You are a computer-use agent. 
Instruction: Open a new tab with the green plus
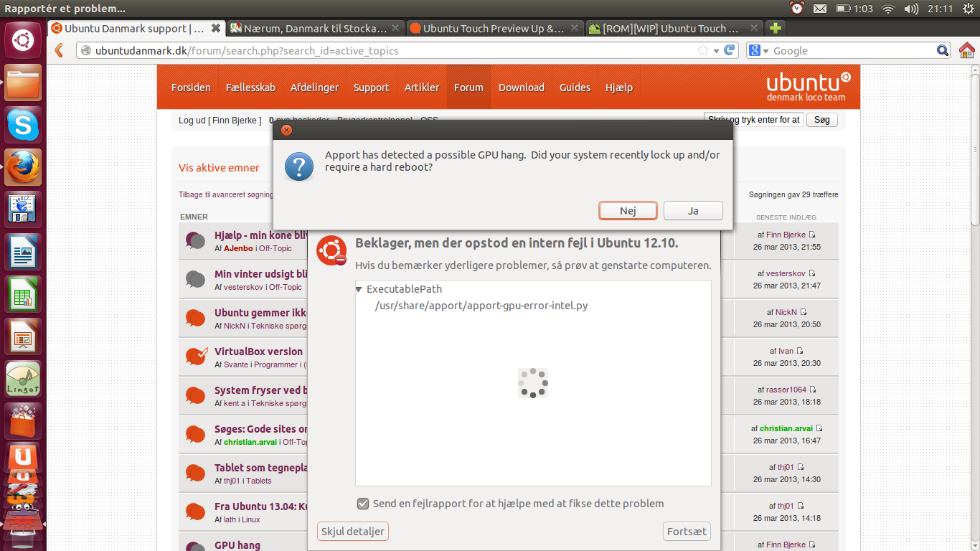click(x=775, y=29)
